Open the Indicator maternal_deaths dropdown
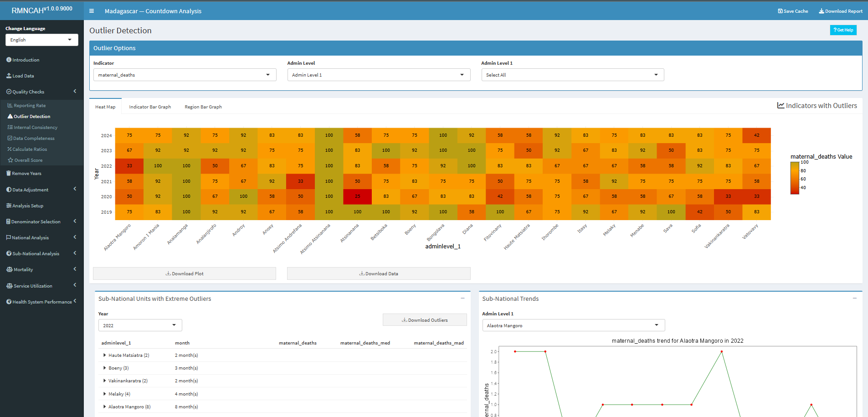This screenshot has width=868, height=417. click(x=185, y=75)
